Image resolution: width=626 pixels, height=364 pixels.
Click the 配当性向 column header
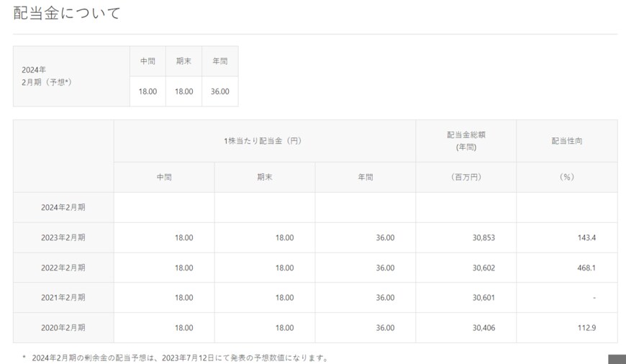coord(566,141)
